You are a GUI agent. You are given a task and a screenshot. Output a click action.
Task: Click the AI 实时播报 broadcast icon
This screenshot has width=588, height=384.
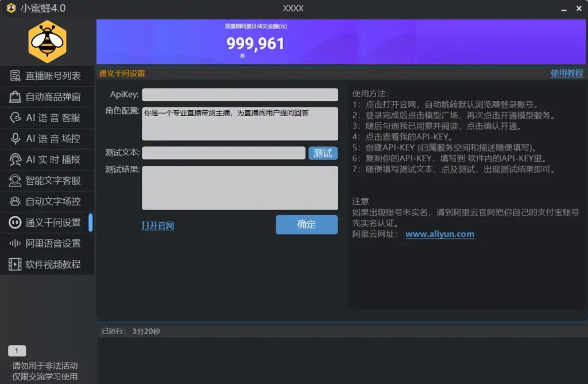(x=15, y=160)
